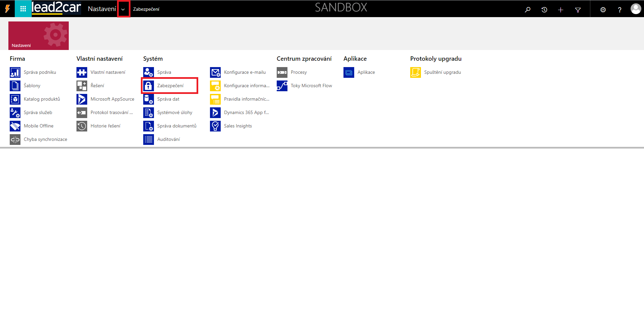The image size is (644, 323).
Task: Click the search magnifier icon
Action: (528, 10)
